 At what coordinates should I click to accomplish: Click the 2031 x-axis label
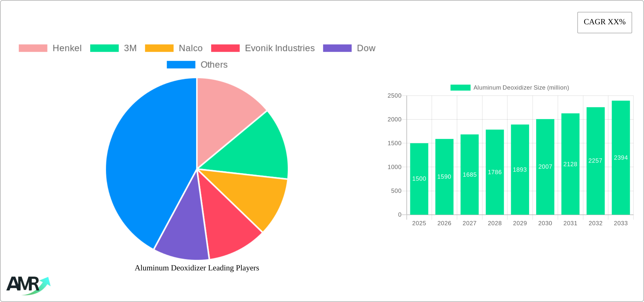(570, 223)
